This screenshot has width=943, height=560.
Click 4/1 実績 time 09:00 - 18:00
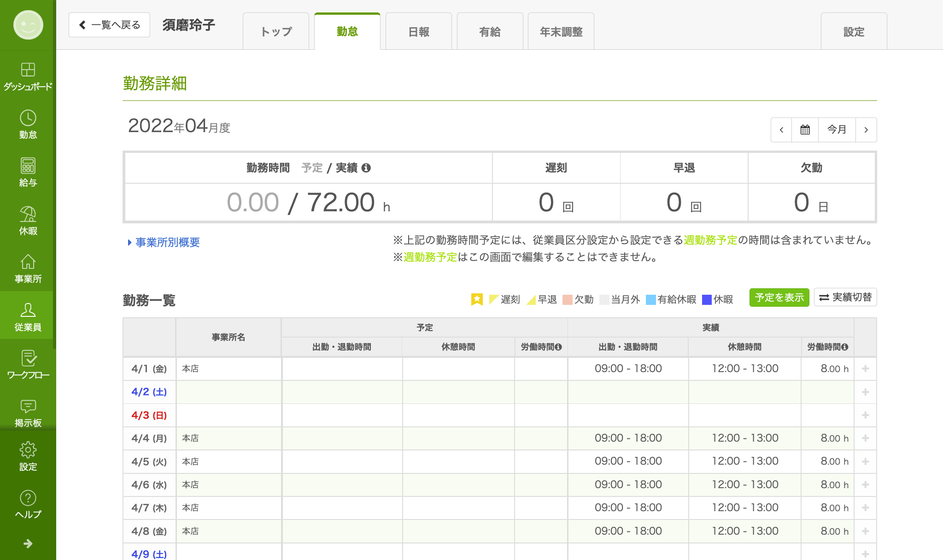coord(628,368)
